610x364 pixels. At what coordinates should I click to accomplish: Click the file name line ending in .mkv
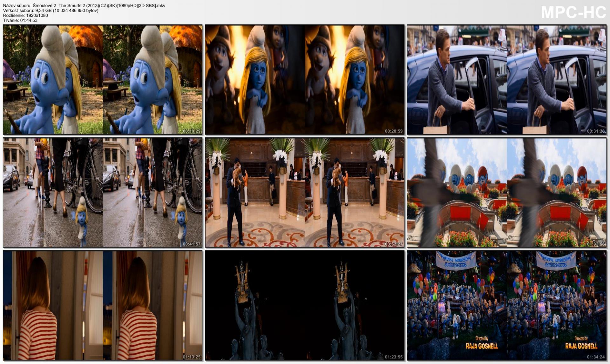(84, 5)
